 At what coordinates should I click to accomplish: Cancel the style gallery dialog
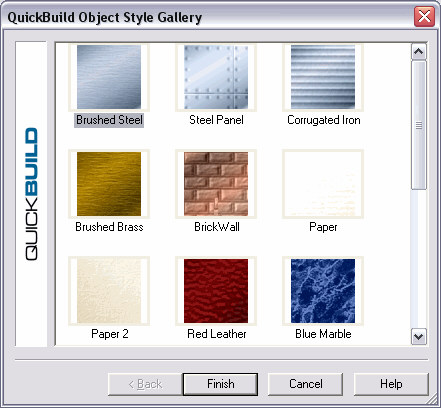[306, 384]
